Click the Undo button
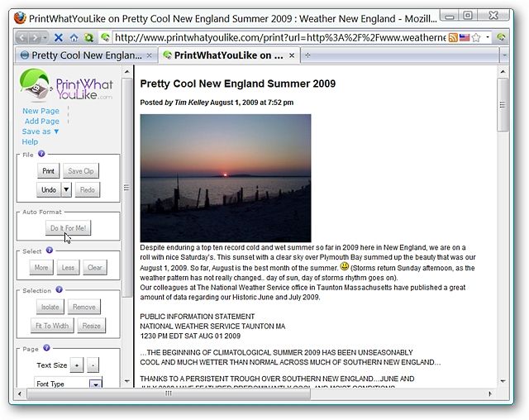The image size is (529, 420). tap(49, 190)
